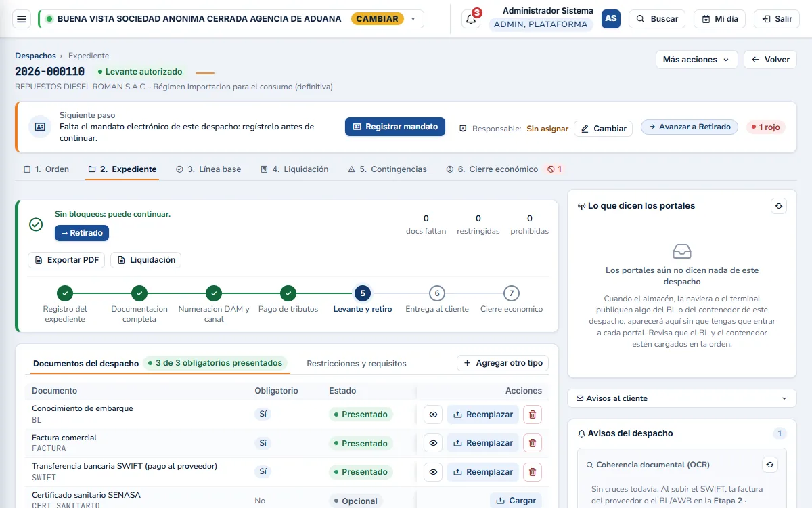The image size is (812, 508).
Task: Expand the Avisos al cliente section
Action: pyautogui.click(x=682, y=398)
